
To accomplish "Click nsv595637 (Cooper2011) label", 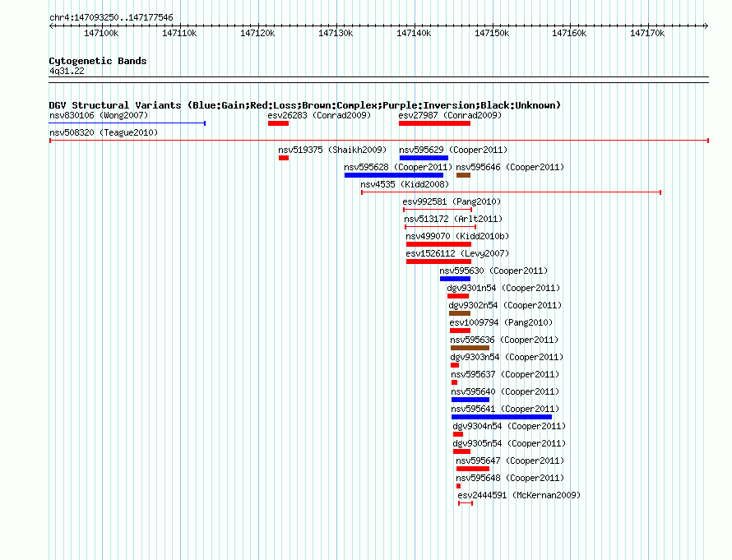I will click(x=505, y=374).
